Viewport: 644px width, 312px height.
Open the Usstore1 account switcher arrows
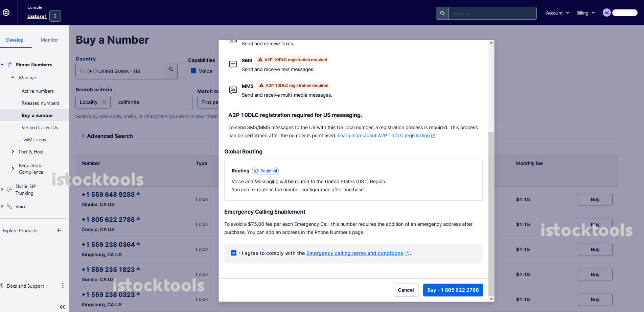55,16
